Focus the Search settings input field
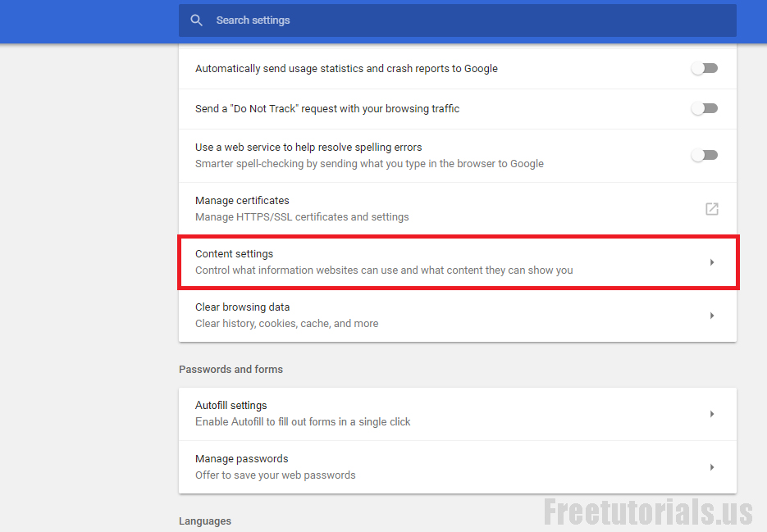 459,20
